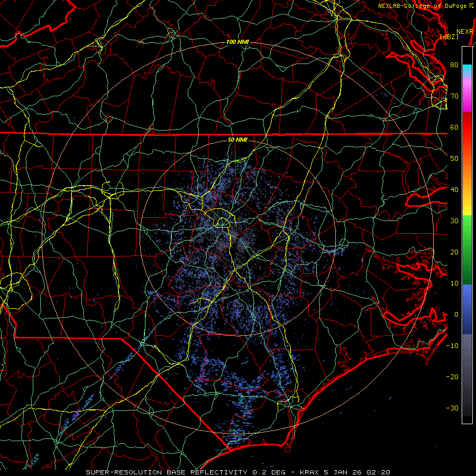Select the 30 value on the dBZ scale
The image size is (476, 476).
[454, 221]
